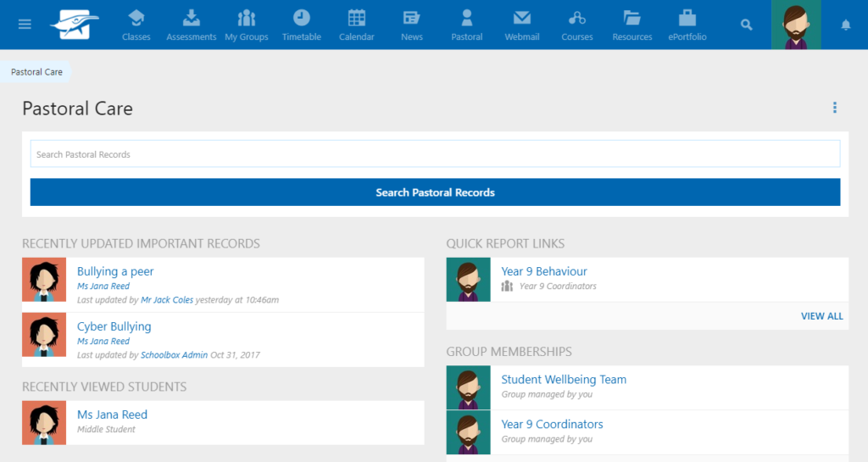Open Webmail envelope icon
The image size is (868, 462).
[522, 25]
